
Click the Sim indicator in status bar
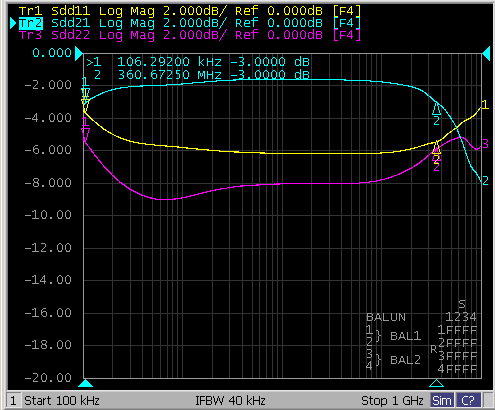tap(441, 400)
